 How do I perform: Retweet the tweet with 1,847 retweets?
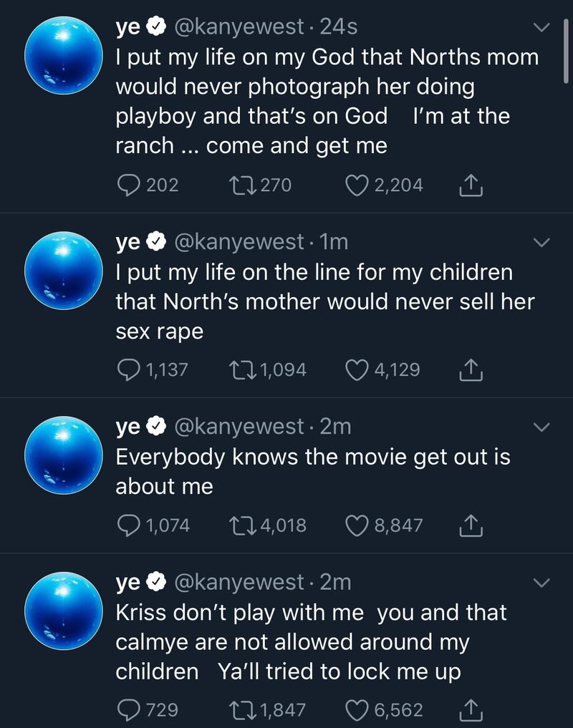pos(238,710)
